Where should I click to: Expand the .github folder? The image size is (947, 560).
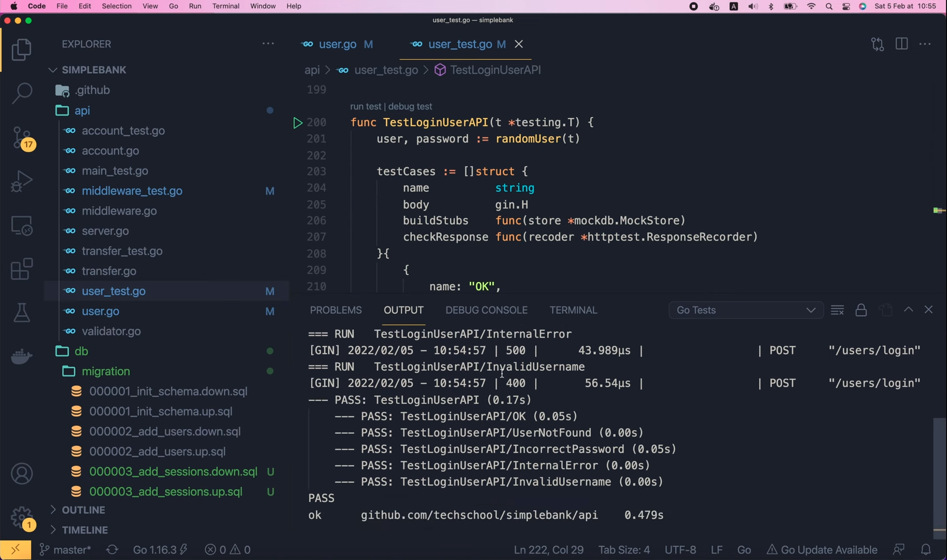[x=93, y=90]
